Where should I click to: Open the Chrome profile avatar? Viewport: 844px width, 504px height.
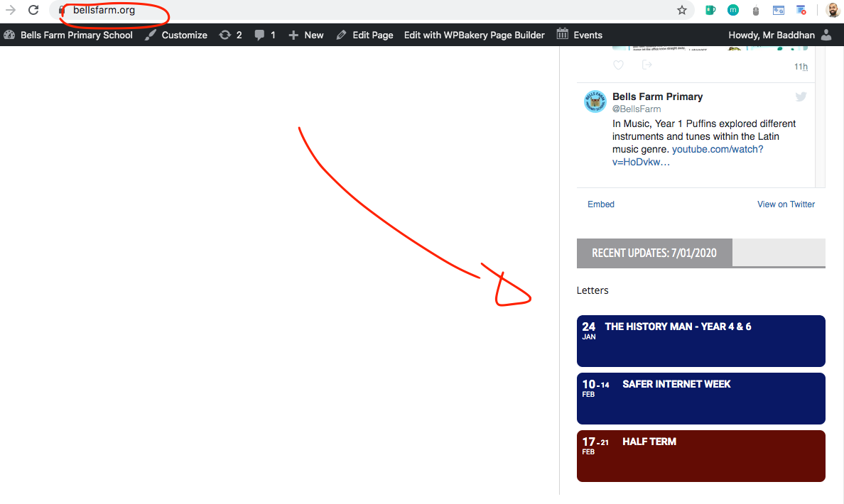[x=833, y=11]
